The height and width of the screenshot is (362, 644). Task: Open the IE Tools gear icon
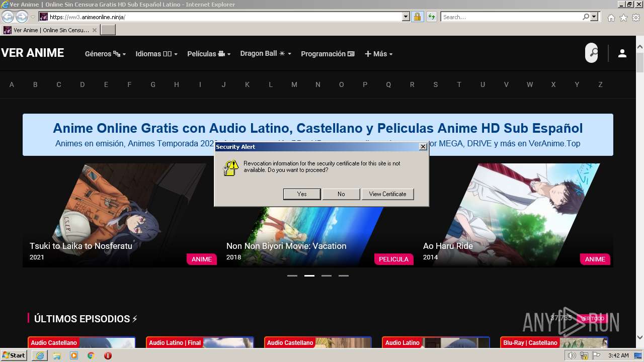coord(636,18)
